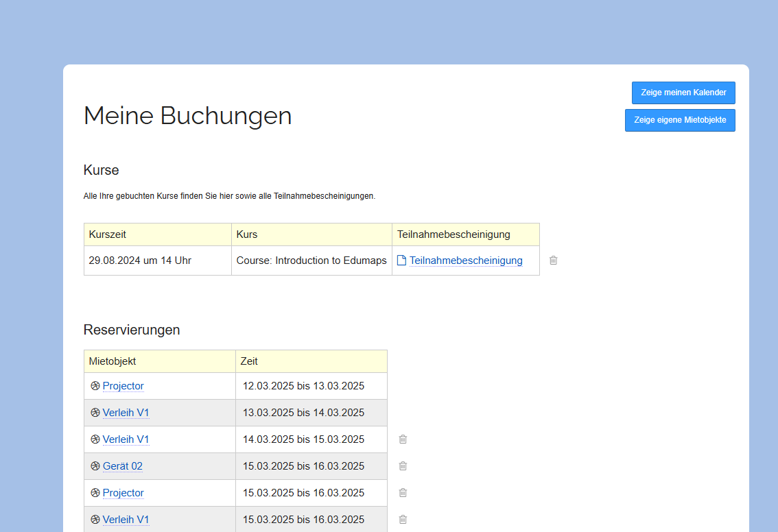Open the Gerät 02 rental object link
Image resolution: width=778 pixels, height=532 pixels.
[x=123, y=466]
